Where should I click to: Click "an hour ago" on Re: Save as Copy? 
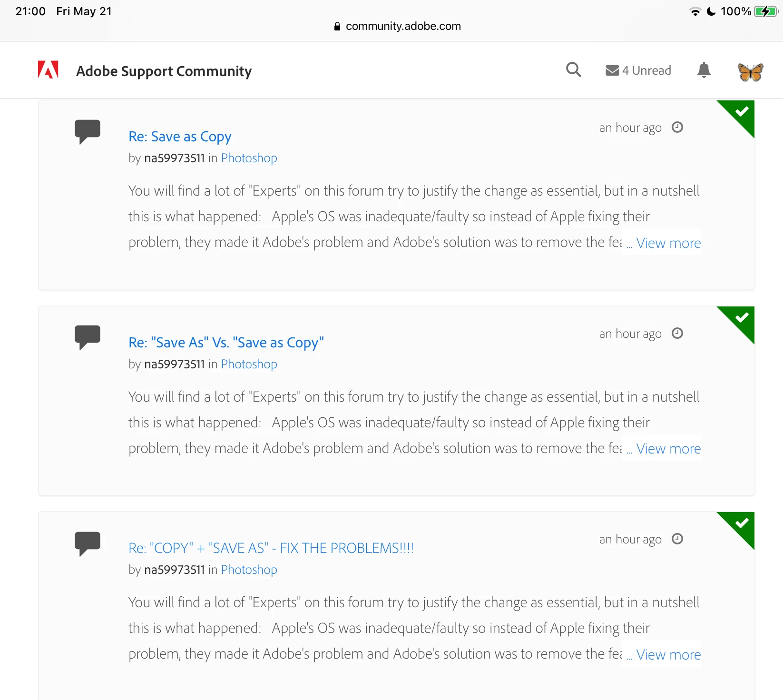630,128
